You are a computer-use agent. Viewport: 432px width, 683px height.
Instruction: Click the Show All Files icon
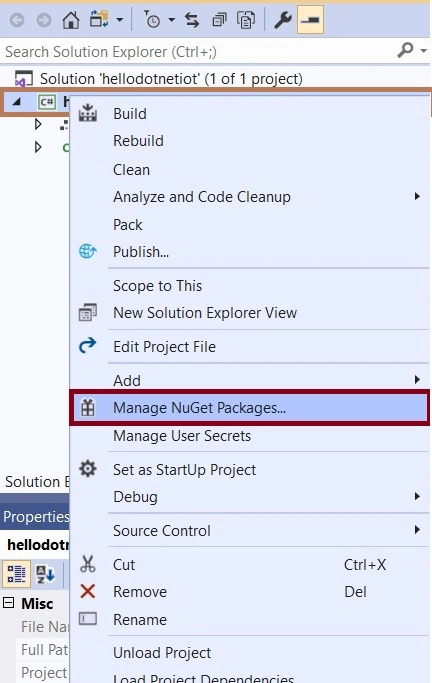246,20
